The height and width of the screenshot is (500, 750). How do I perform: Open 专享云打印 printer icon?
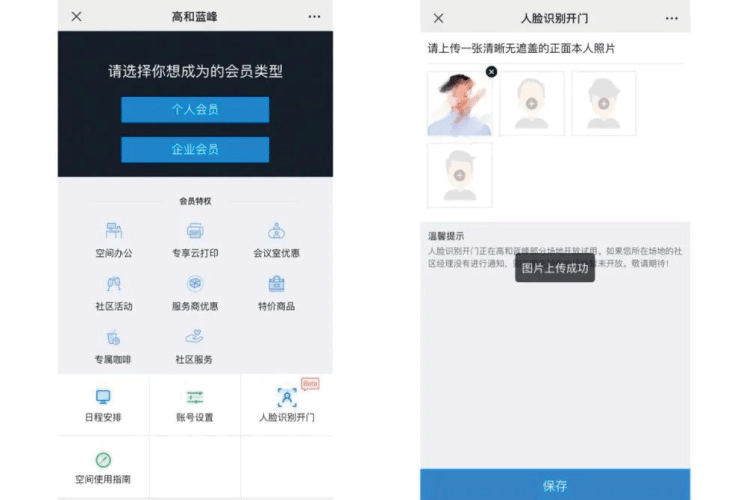(x=195, y=232)
